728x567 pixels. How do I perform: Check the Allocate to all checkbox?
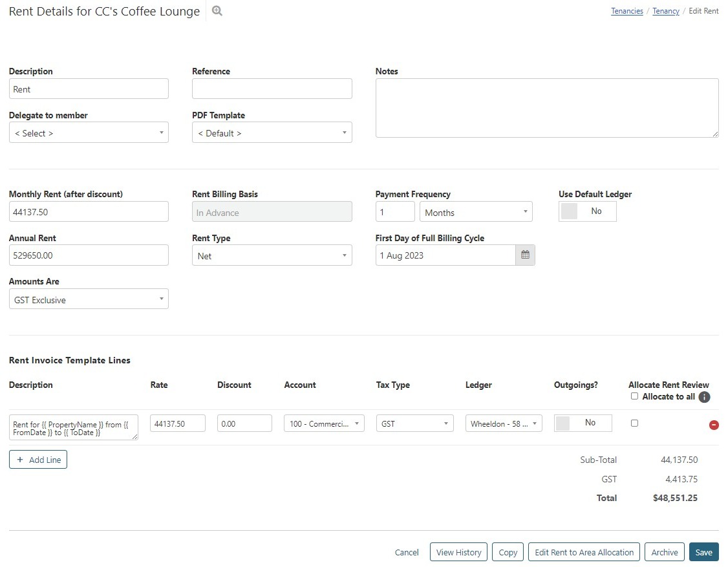(x=634, y=396)
